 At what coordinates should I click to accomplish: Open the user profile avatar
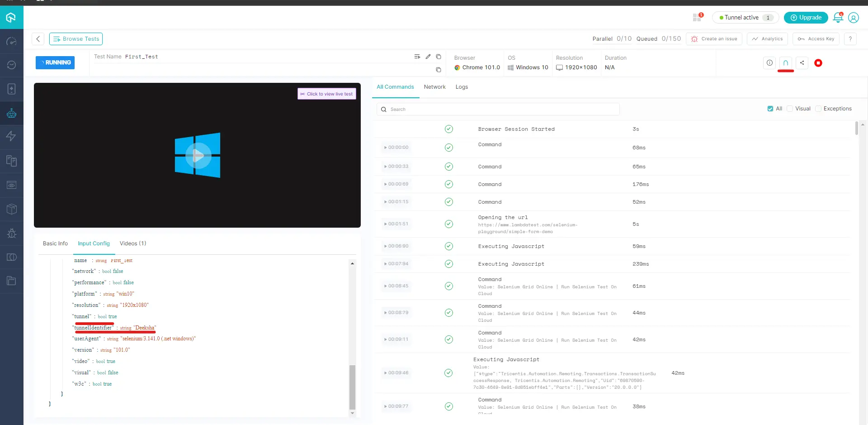click(x=853, y=18)
